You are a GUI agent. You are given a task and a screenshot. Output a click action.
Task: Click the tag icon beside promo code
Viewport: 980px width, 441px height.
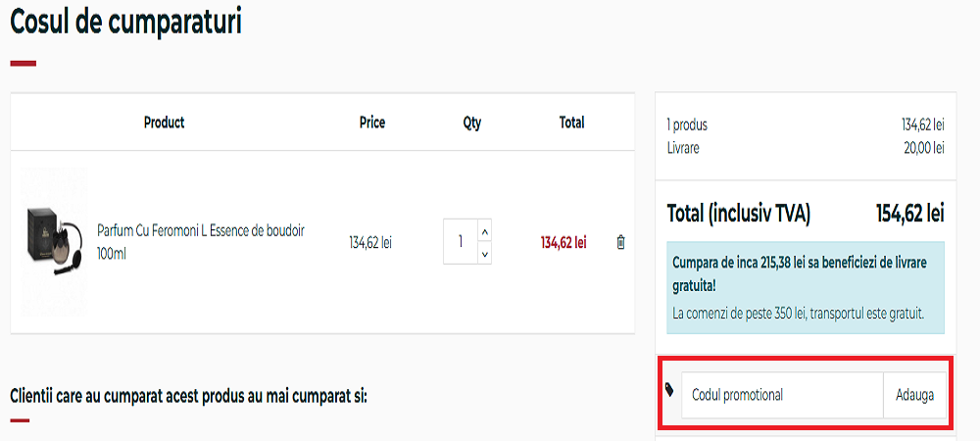point(669,389)
